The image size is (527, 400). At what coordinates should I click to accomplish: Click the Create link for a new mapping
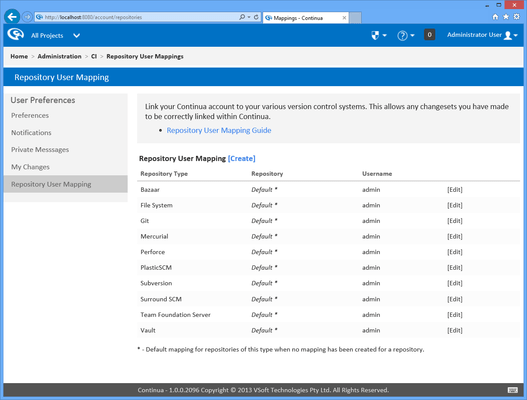click(x=242, y=158)
